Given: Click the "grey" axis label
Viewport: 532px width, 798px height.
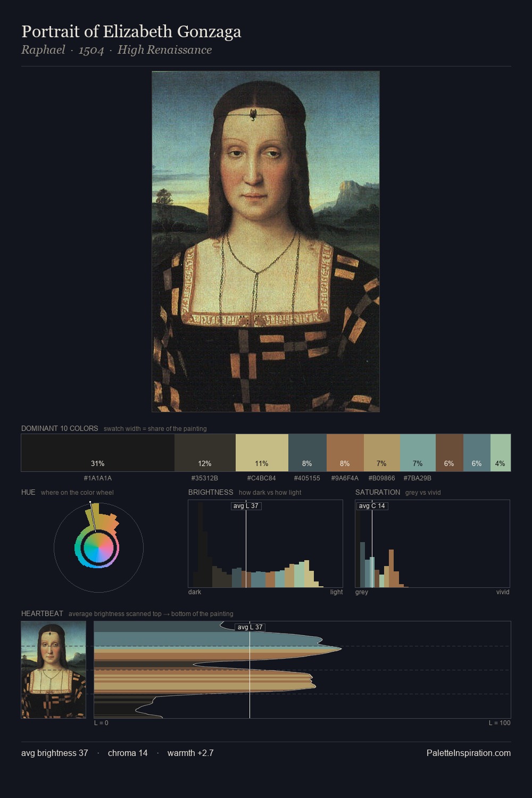Looking at the screenshot, I should pyautogui.click(x=362, y=592).
